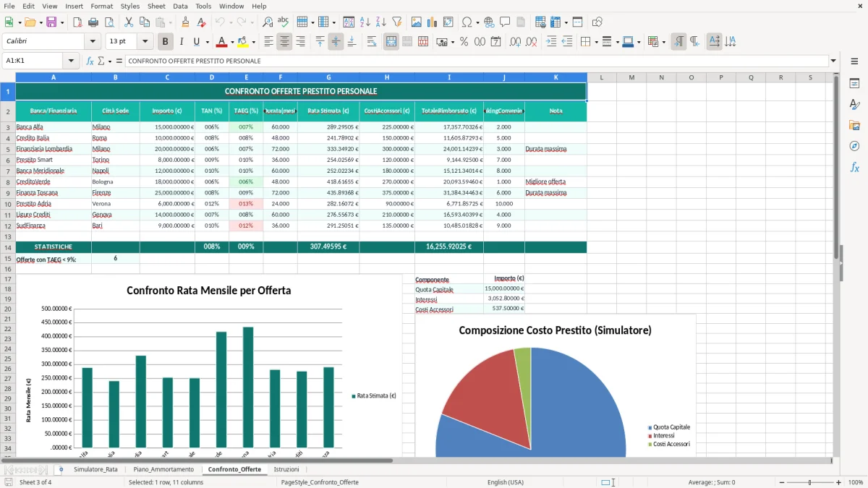Open the Font Color dropdown arrow

coord(233,42)
